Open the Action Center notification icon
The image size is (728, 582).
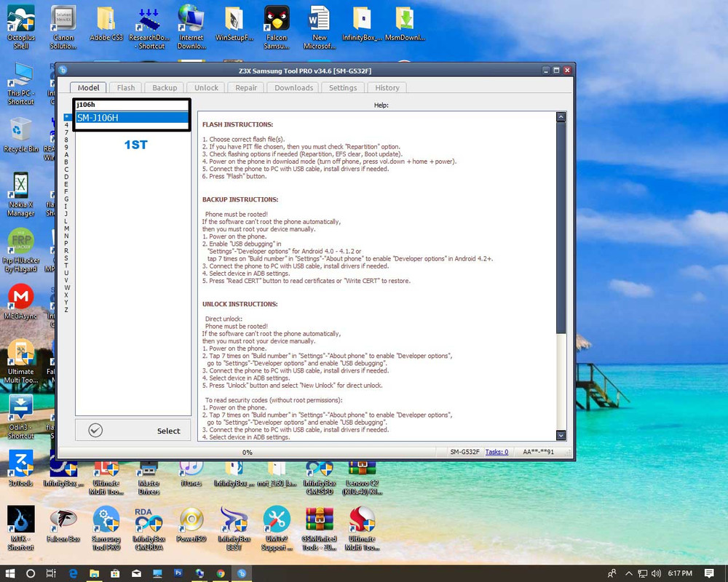coord(709,574)
